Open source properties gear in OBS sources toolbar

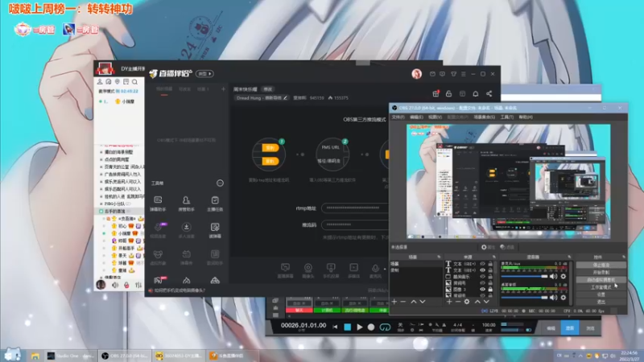coord(467,302)
